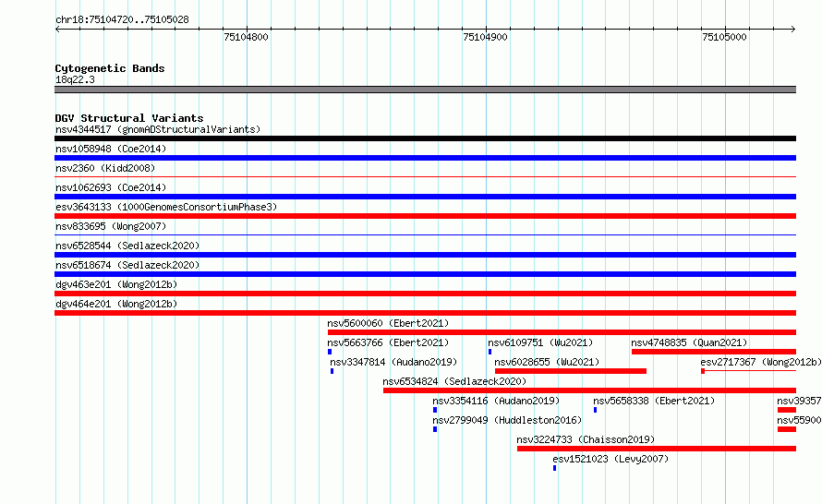This screenshot has height=504, width=822.
Task: Click the nsv6534824 (Sedlazeck2020) label
Action: point(454,381)
